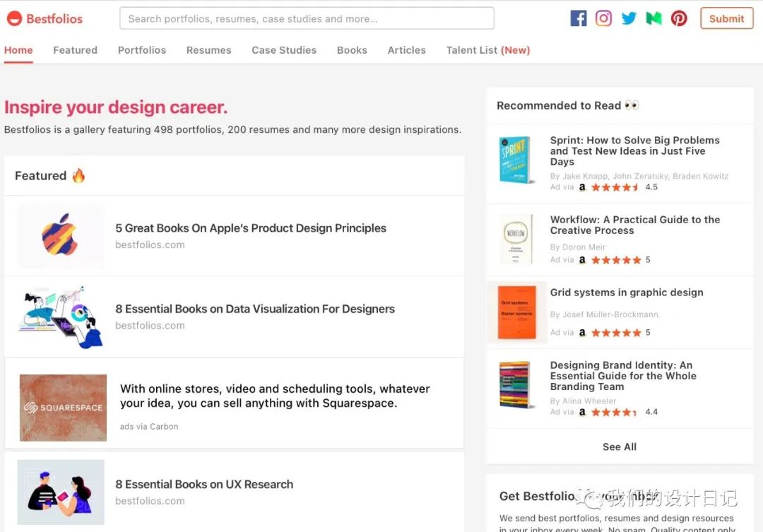The width and height of the screenshot is (763, 532).
Task: Click bestfolios.com under UX Research article
Action: 150,501
